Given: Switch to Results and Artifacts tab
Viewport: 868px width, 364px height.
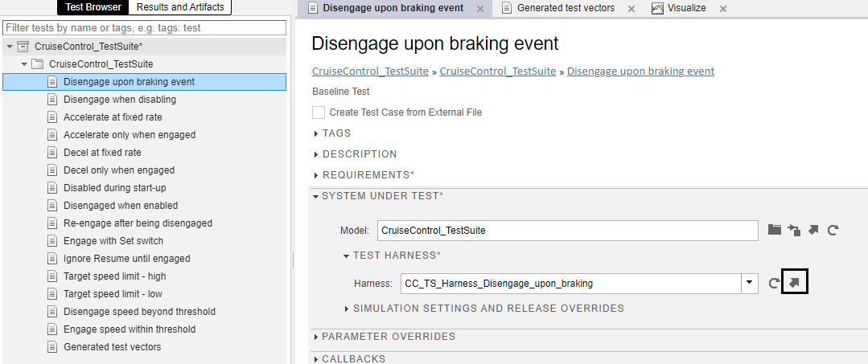Looking at the screenshot, I should [180, 7].
